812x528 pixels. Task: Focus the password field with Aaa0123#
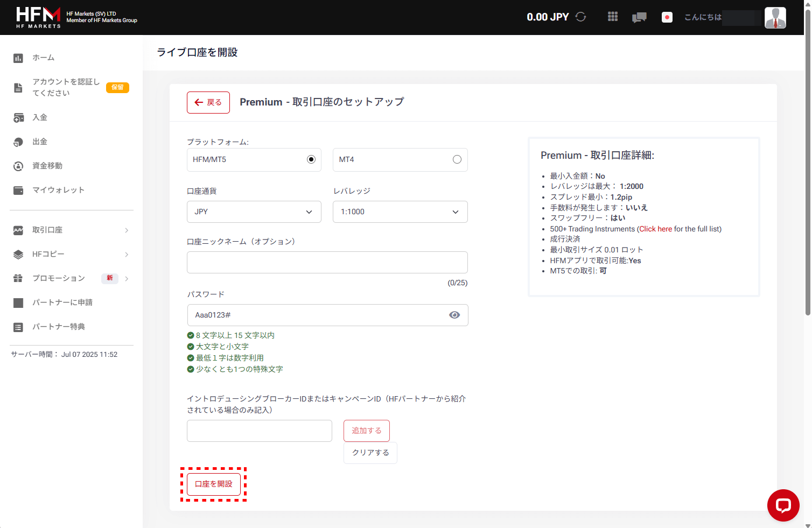pyautogui.click(x=327, y=315)
